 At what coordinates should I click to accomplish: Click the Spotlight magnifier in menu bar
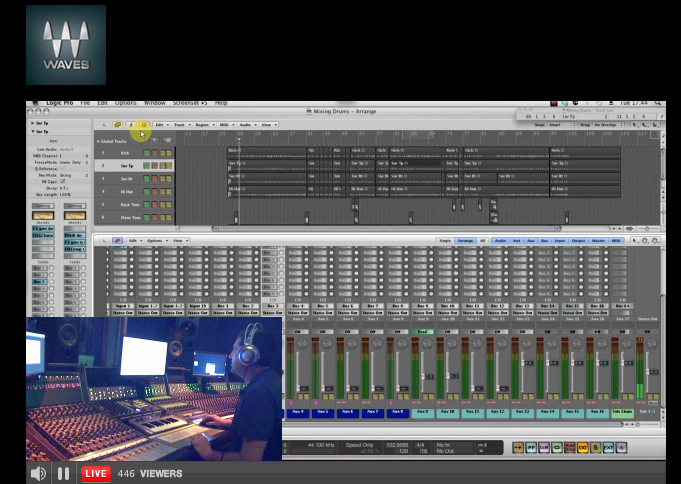[x=658, y=103]
